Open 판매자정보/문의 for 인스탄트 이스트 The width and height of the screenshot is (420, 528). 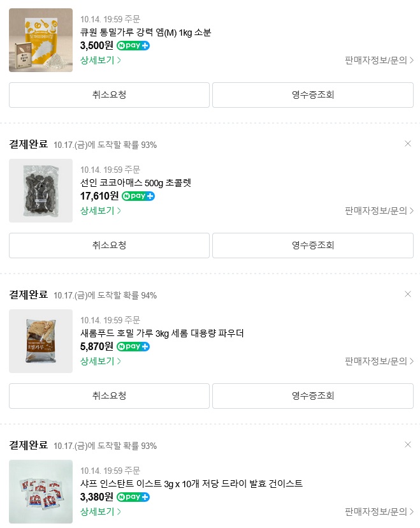click(379, 511)
